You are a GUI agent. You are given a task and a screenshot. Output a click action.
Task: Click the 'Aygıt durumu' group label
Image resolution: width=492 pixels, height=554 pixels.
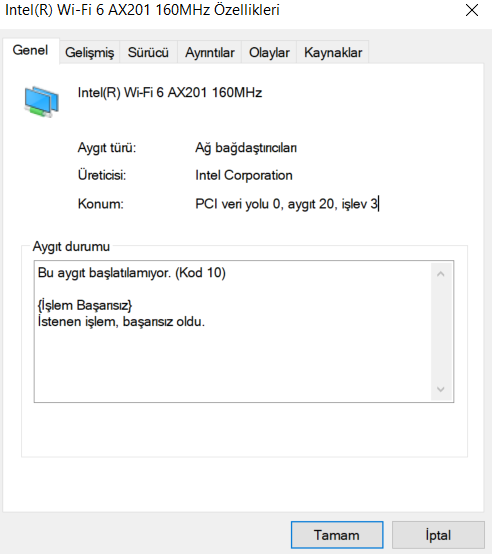71,246
